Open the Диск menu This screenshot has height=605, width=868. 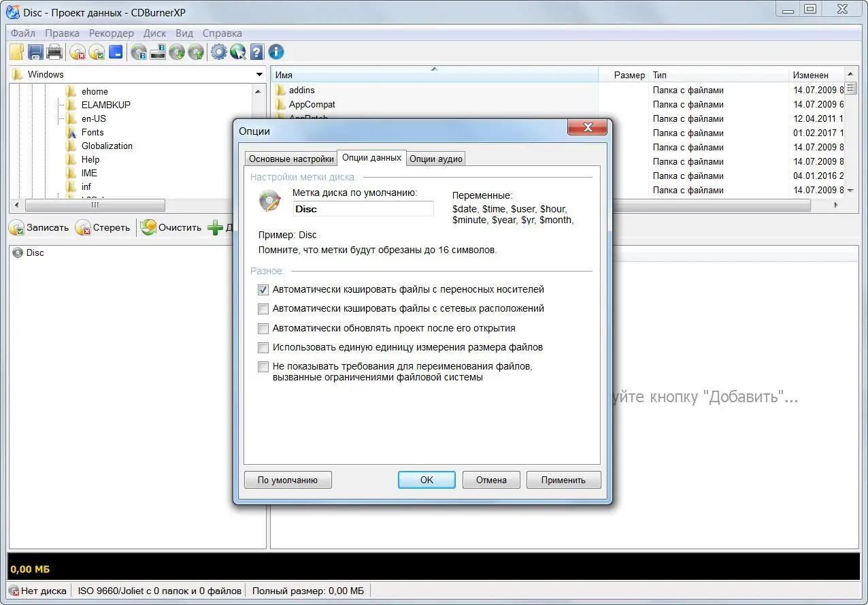coord(155,33)
